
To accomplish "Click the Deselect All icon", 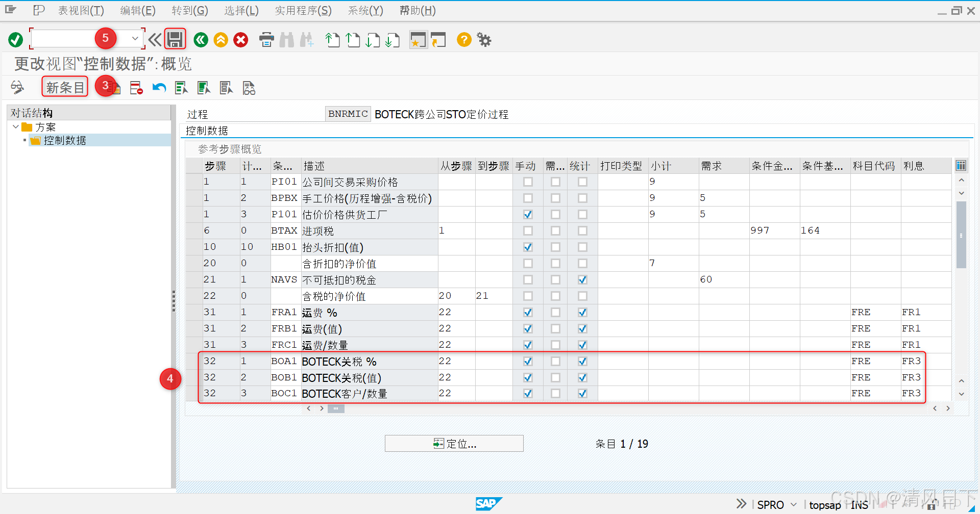I will (227, 88).
